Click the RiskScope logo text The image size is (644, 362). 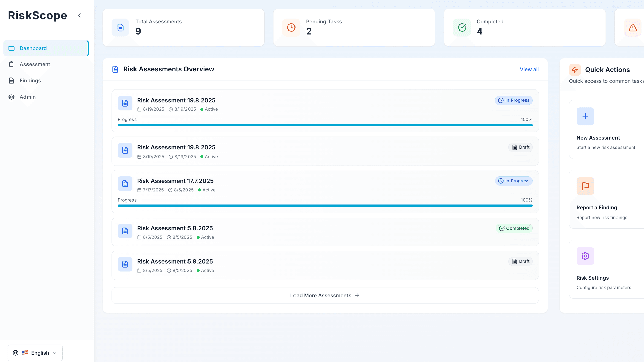coord(38,15)
